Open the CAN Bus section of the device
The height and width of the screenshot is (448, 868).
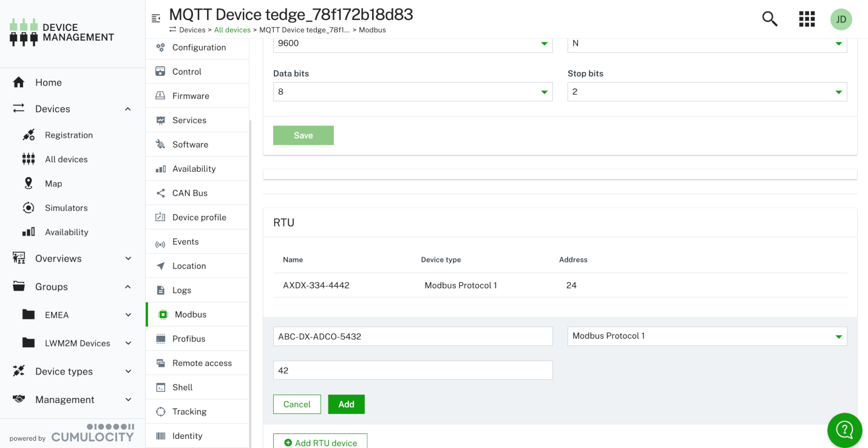[160, 192]
